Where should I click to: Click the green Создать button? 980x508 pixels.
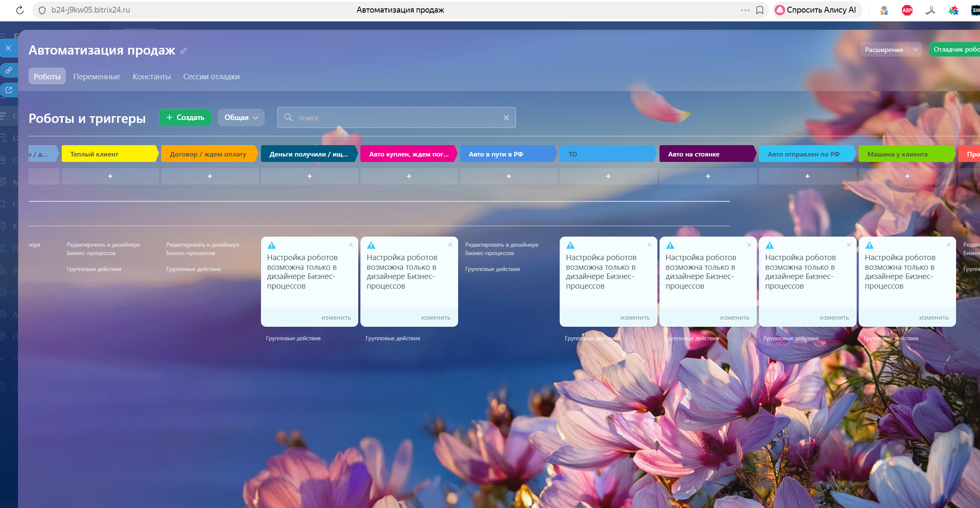point(185,118)
